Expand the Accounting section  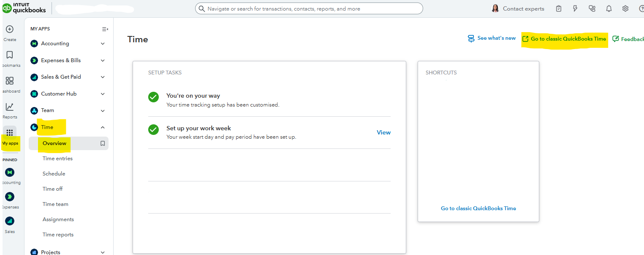pyautogui.click(x=103, y=44)
